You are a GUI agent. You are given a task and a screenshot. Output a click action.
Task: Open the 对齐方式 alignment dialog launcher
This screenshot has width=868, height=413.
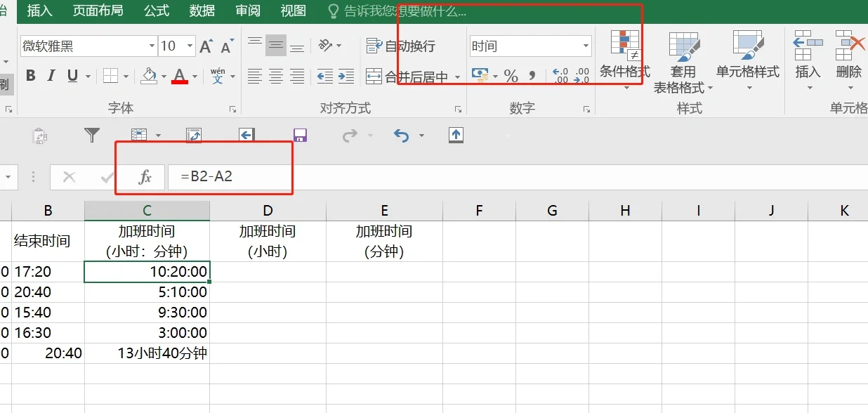pyautogui.click(x=458, y=110)
